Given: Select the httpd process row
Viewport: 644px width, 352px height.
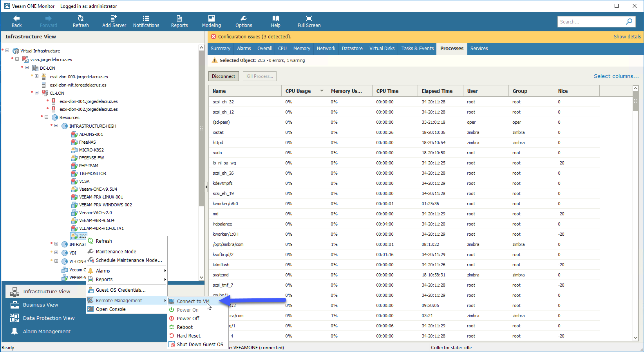Looking at the screenshot, I should tap(404, 143).
